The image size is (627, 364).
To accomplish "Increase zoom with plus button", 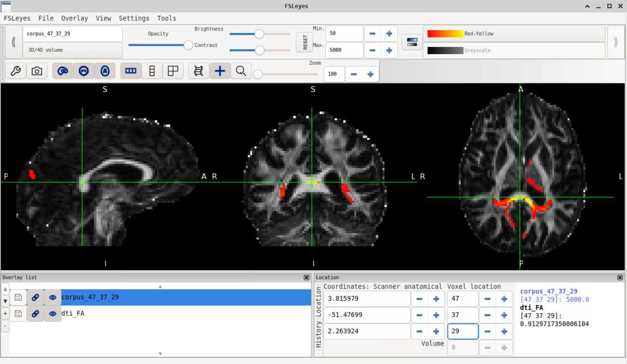I will coord(370,74).
